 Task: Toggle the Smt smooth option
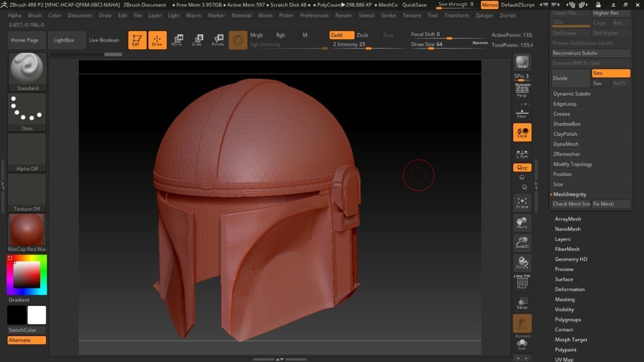(611, 73)
